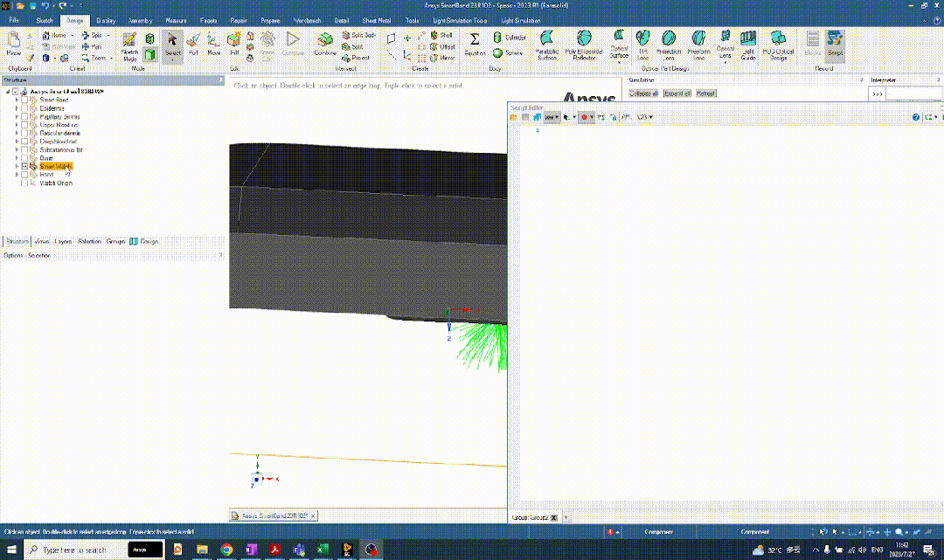Open the Light Simulation ribbon tab
This screenshot has width=944, height=560.
pyautogui.click(x=521, y=20)
